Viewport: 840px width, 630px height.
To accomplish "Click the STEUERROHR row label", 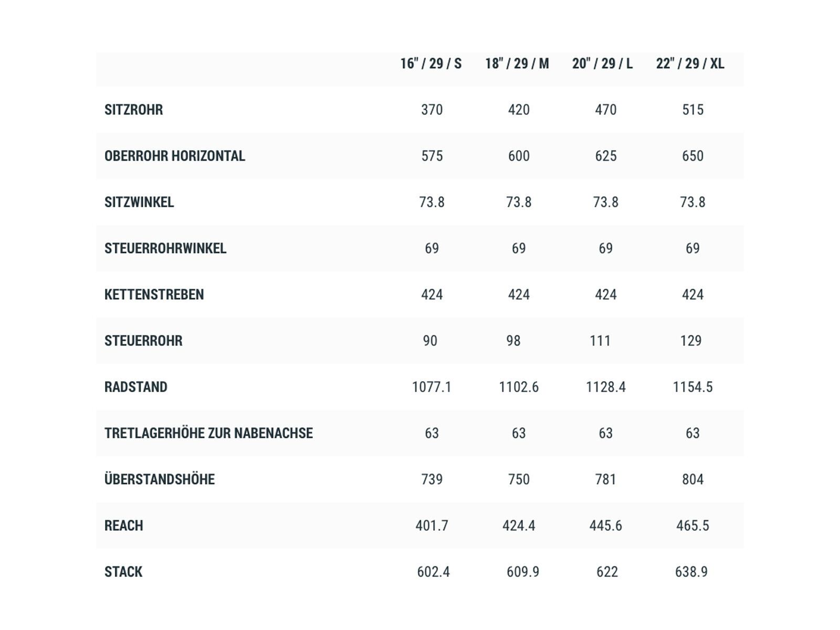I will point(143,341).
